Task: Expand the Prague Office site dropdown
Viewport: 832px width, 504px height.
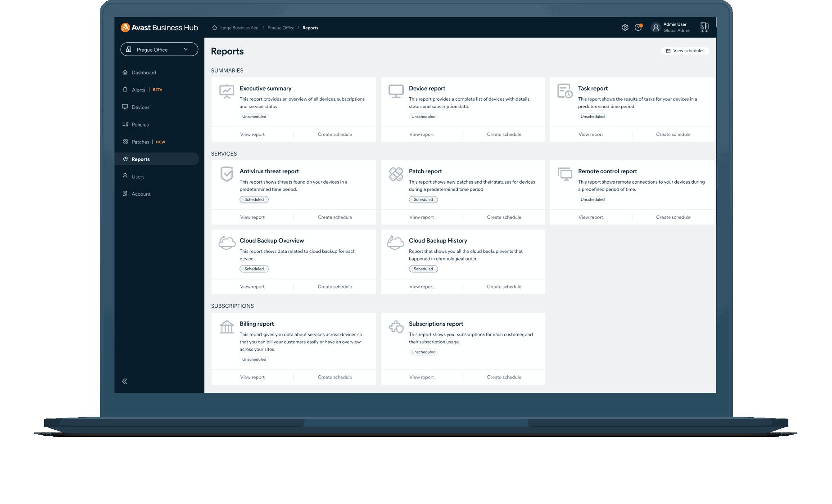Action: click(159, 49)
